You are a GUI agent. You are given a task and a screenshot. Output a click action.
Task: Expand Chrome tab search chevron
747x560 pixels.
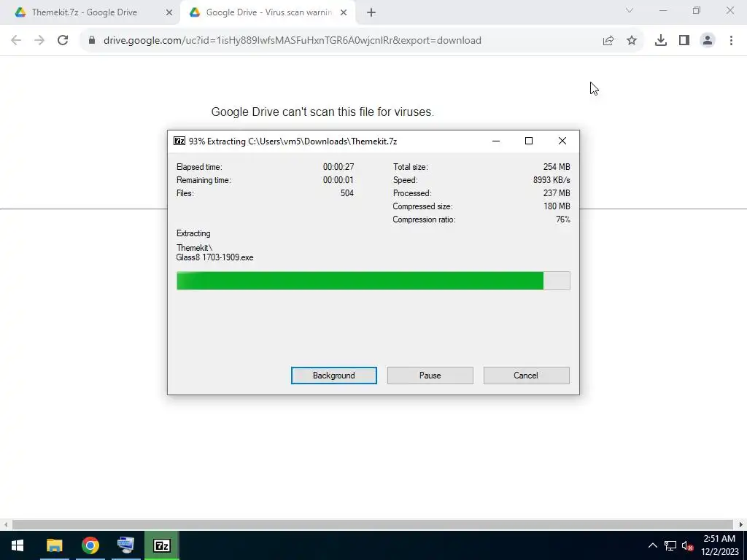coord(630,10)
